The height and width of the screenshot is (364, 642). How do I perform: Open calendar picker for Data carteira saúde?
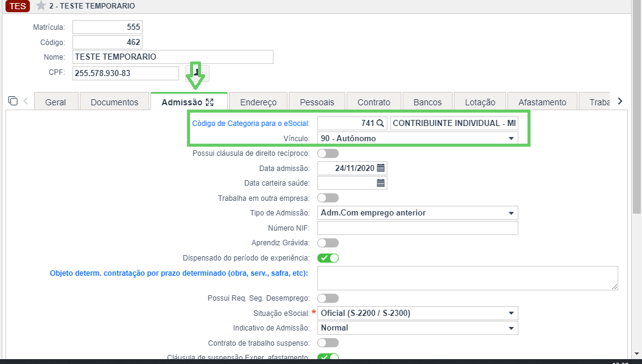[x=381, y=183]
